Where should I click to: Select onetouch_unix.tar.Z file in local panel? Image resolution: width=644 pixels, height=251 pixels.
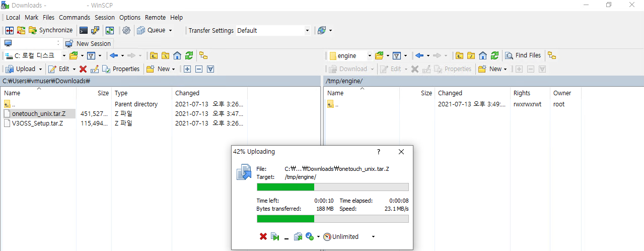tap(39, 113)
